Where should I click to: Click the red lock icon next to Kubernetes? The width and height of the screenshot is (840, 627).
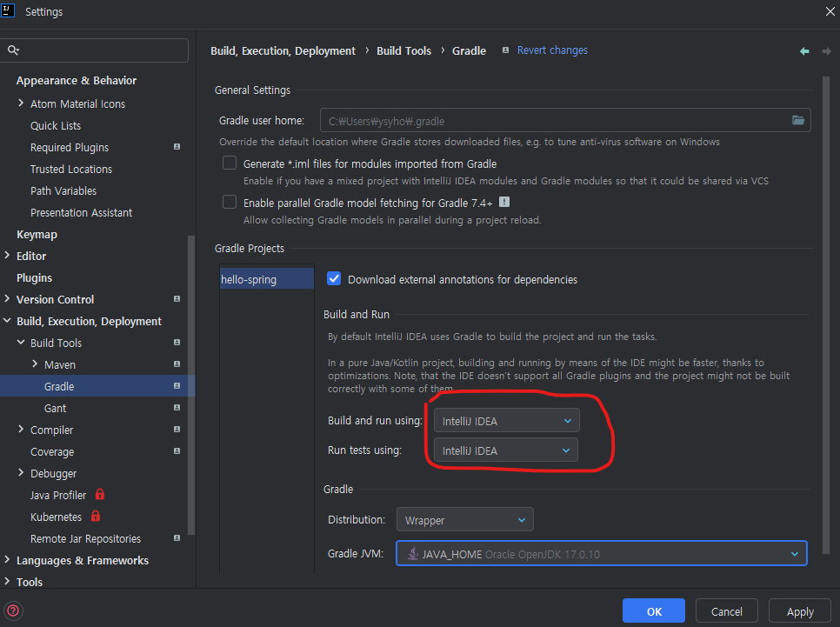96,516
